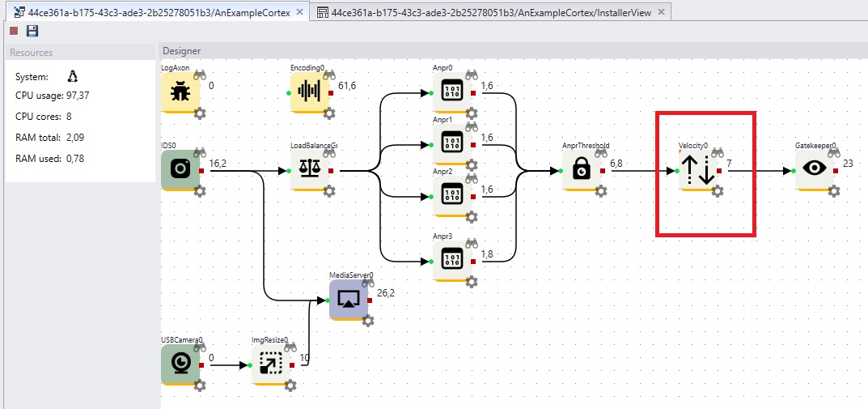Select the IDS0 camera node

click(180, 170)
